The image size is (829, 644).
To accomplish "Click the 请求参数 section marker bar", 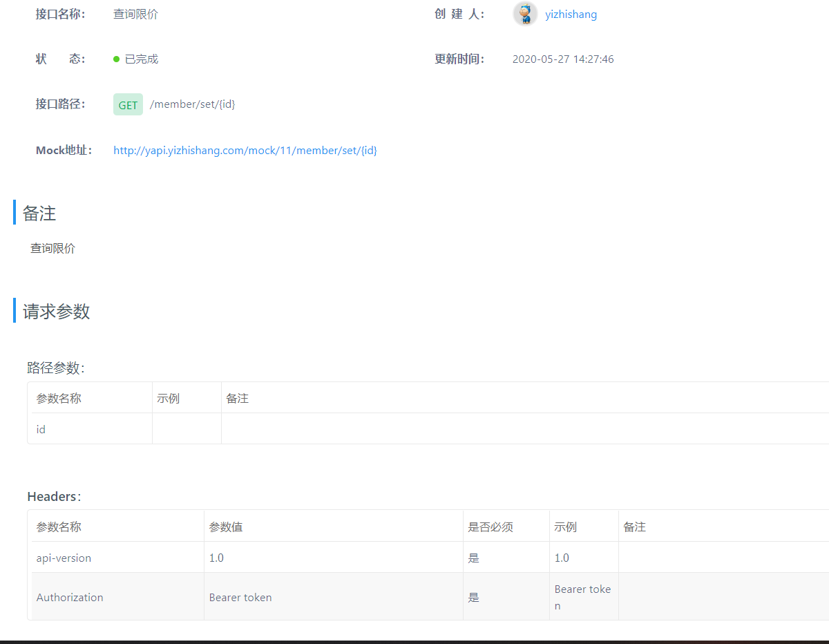I will click(x=14, y=310).
